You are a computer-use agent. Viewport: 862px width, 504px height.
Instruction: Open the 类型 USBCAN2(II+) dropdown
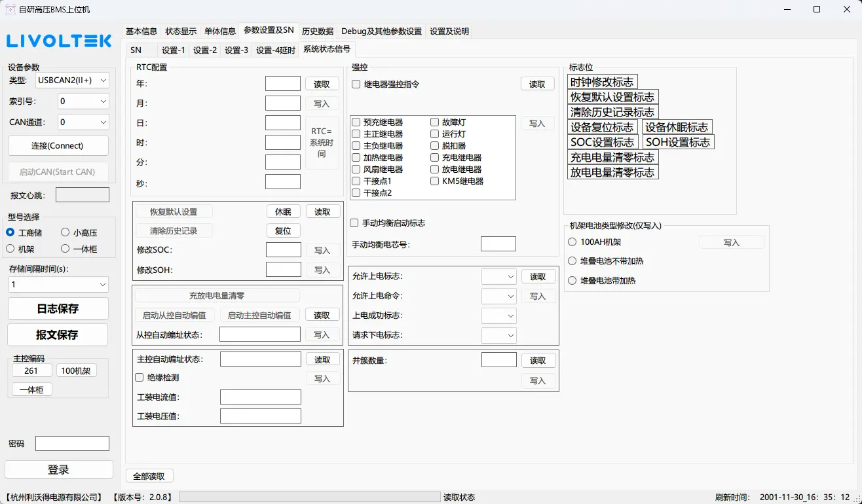click(73, 81)
